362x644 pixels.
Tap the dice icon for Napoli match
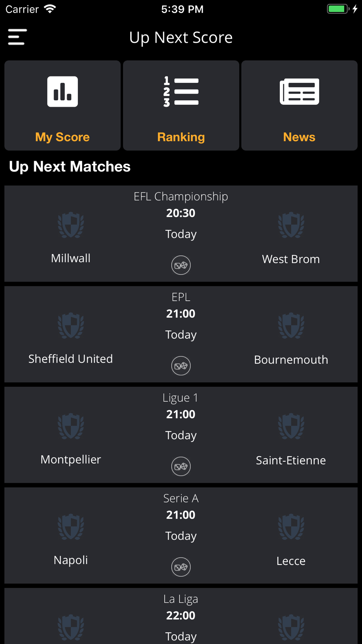pyautogui.click(x=181, y=567)
